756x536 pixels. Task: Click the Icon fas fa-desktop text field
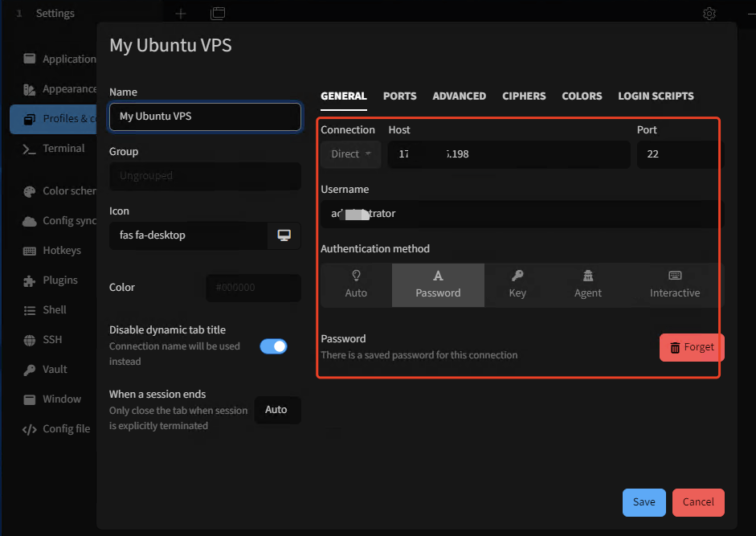pyautogui.click(x=189, y=235)
